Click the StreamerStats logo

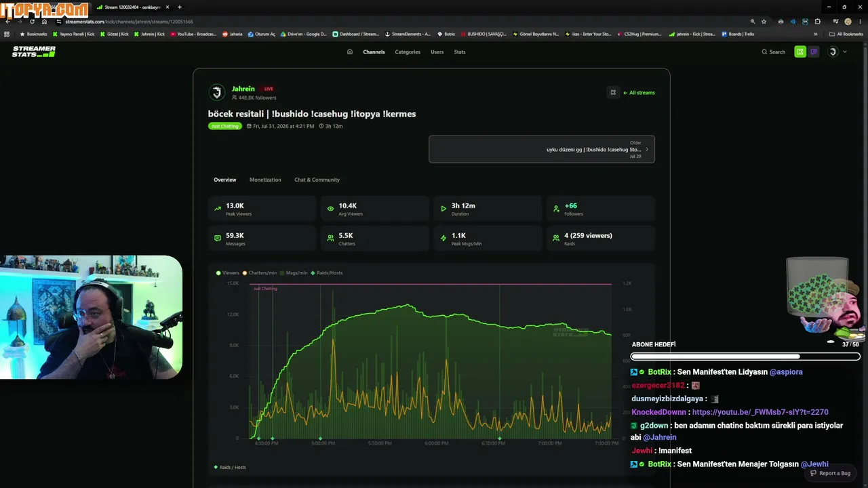point(34,52)
